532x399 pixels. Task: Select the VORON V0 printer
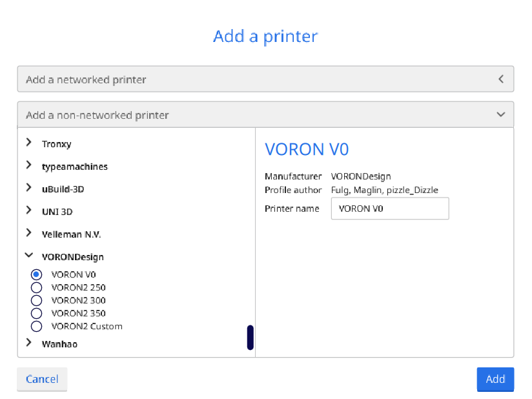coord(36,274)
